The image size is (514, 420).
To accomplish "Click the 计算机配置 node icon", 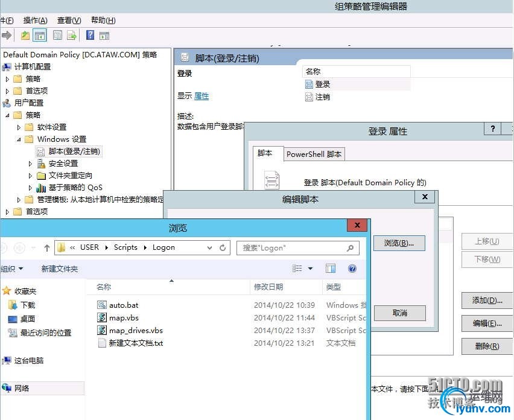I will (x=7, y=67).
